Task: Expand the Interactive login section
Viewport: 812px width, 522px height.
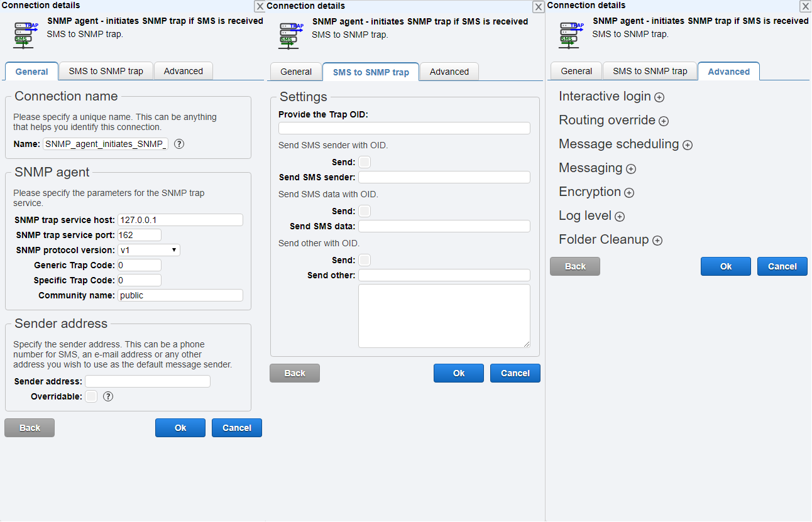Action: [659, 97]
